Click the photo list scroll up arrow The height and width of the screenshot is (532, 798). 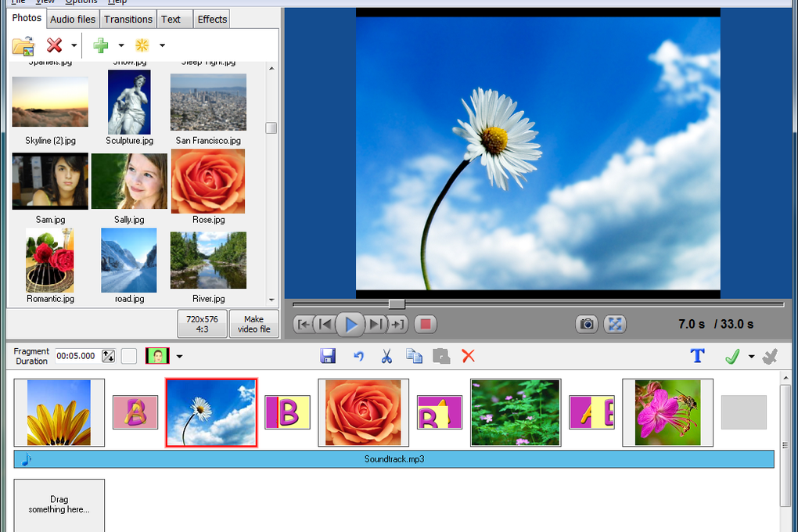271,68
